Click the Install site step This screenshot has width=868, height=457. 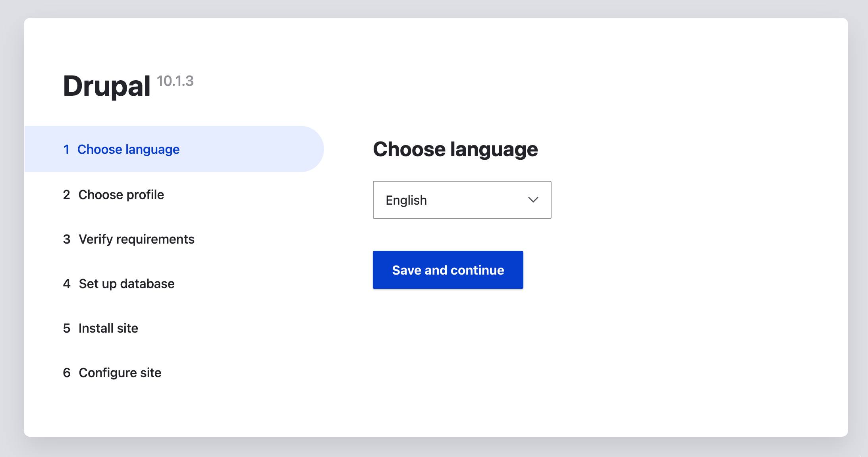click(x=108, y=328)
